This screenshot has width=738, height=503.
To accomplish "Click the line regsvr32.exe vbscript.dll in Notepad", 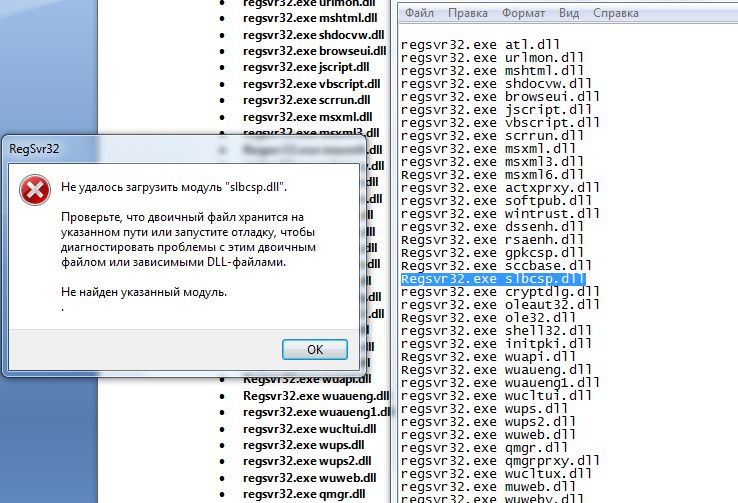I will (500, 123).
